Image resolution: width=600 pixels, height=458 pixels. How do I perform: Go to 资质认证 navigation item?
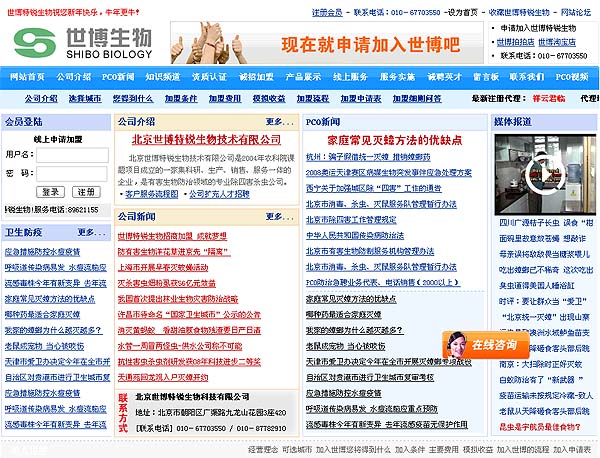[x=209, y=77]
